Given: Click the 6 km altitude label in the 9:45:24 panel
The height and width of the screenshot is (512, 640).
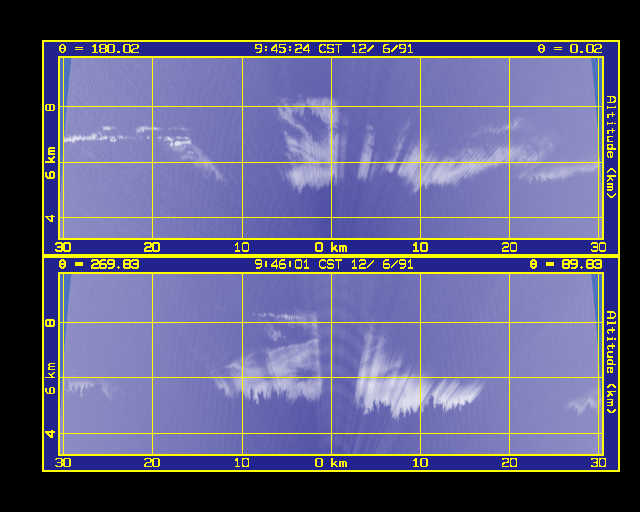Looking at the screenshot, I should [51, 163].
